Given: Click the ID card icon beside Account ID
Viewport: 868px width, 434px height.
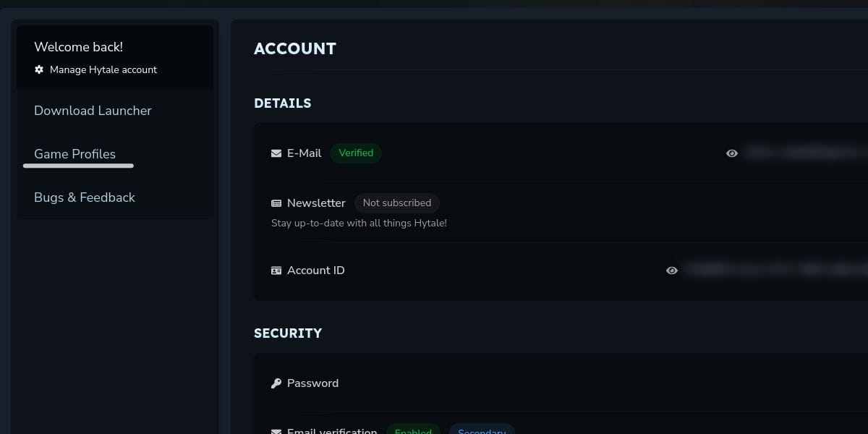Looking at the screenshot, I should pos(276,271).
